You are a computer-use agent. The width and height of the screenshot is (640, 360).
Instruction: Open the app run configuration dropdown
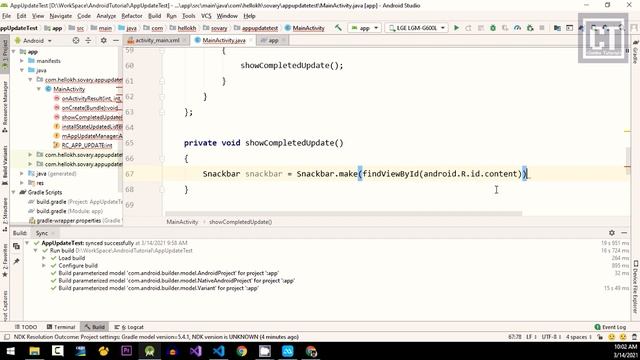tap(364, 28)
